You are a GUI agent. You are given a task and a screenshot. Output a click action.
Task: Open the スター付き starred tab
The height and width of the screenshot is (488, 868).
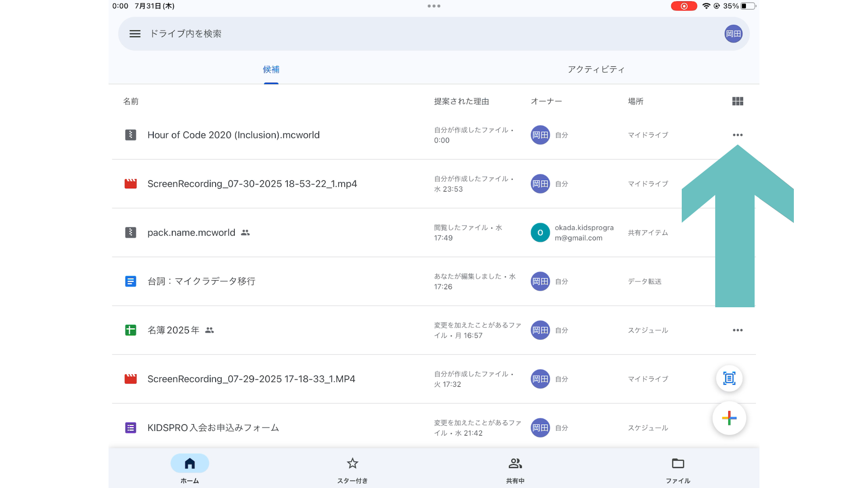[352, 469]
